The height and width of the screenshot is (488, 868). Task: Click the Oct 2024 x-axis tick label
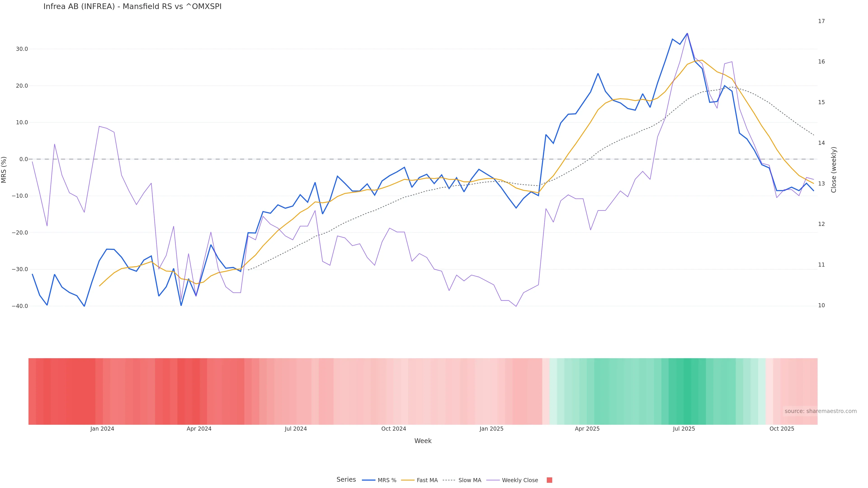pyautogui.click(x=394, y=429)
